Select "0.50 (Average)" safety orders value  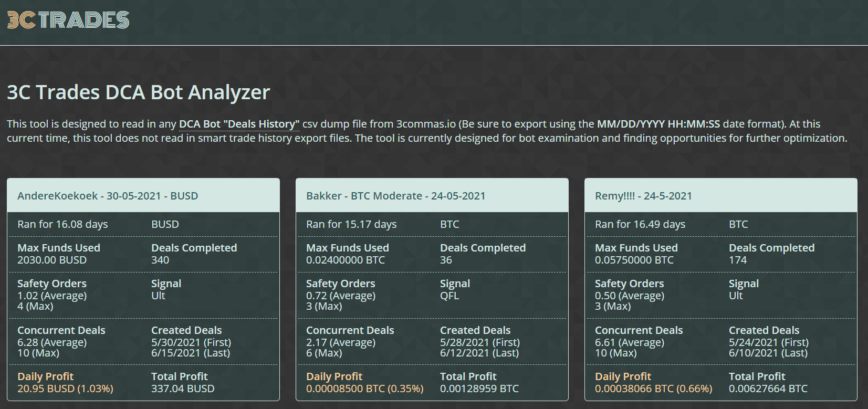coord(630,296)
